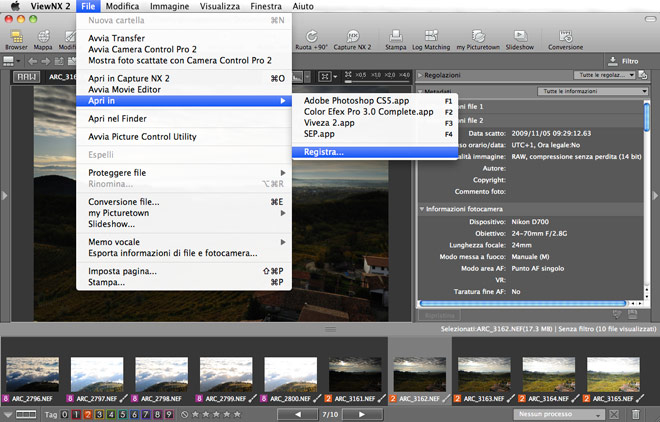Select thumbnail ARC_3161.NEF
Screen dimensions: 660x422
355,375
